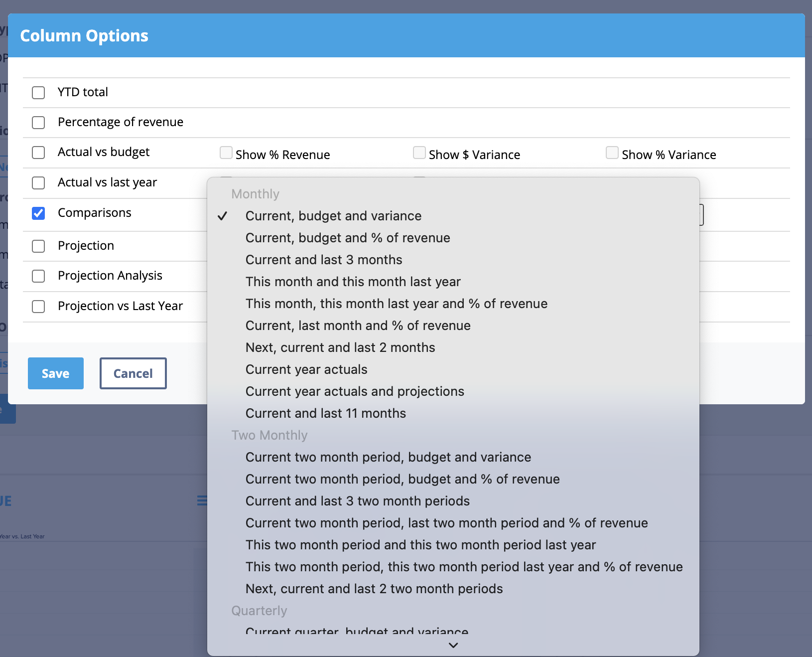The width and height of the screenshot is (812, 657).
Task: Click the hamburger menu icon on the revenue chart
Action: (202, 500)
